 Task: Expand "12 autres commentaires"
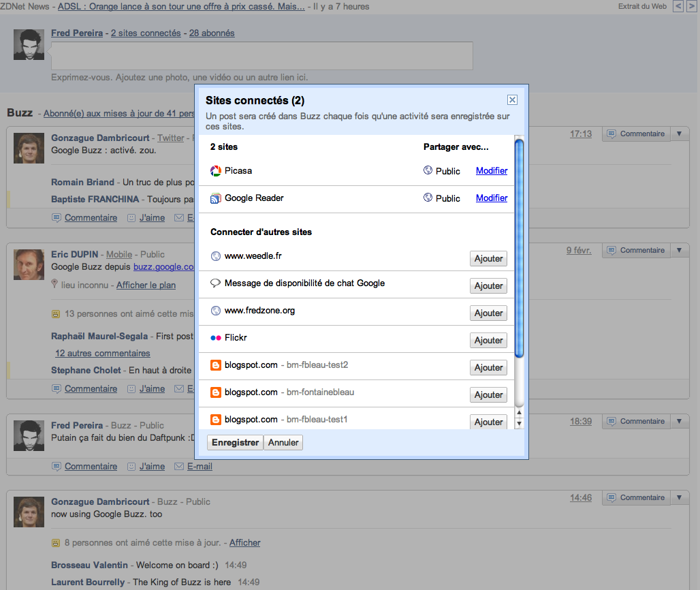click(103, 354)
